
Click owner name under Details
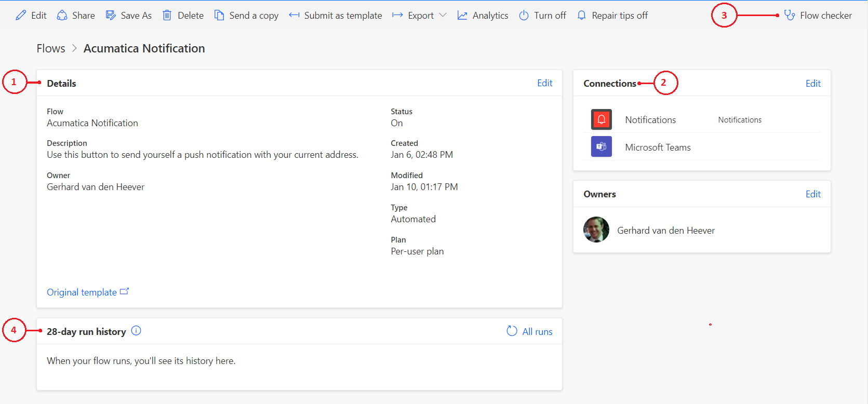tap(96, 187)
